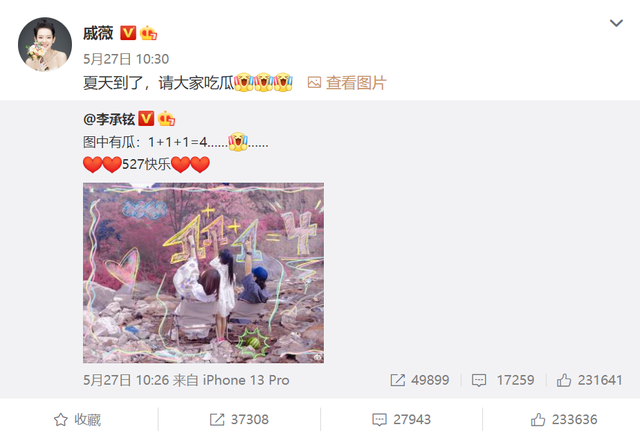Toggle 收藏 favorite star
Viewport: 640px width, 438px height.
point(78,420)
